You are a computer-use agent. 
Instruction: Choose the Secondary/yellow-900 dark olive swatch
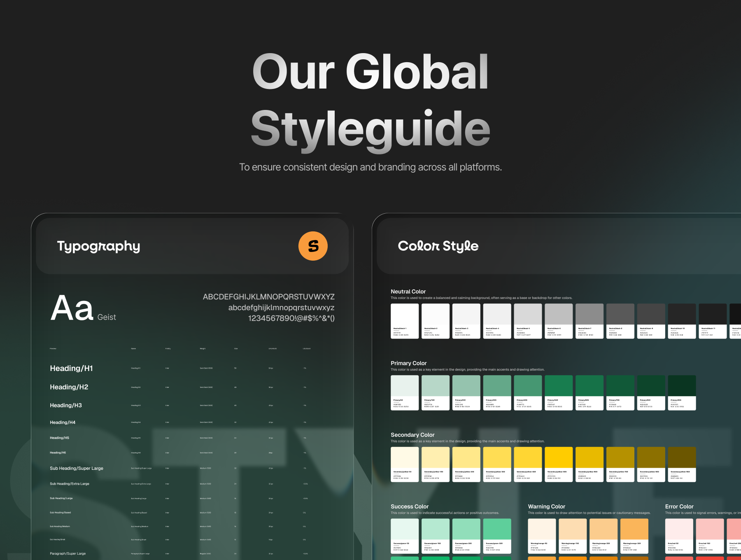tap(682, 464)
